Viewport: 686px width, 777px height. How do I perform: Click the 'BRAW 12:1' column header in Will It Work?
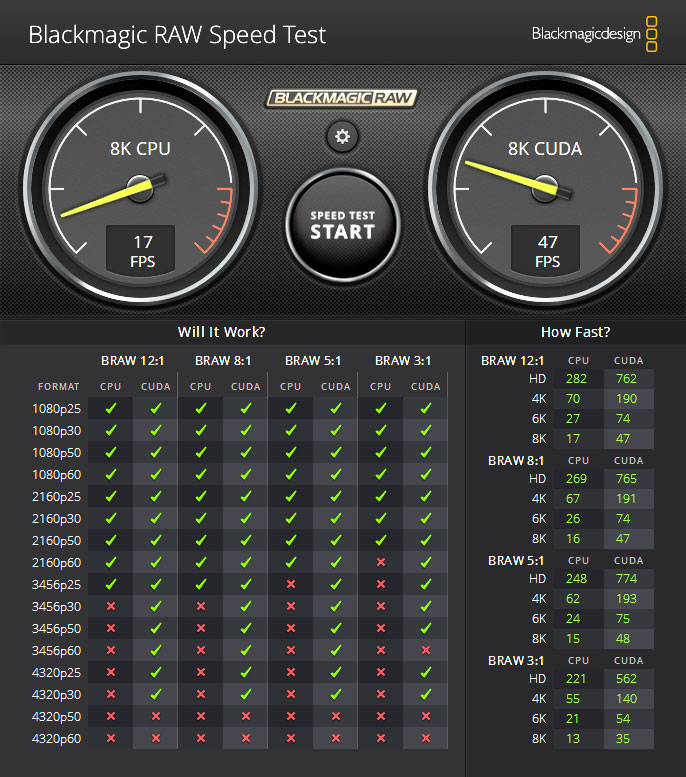tap(132, 361)
